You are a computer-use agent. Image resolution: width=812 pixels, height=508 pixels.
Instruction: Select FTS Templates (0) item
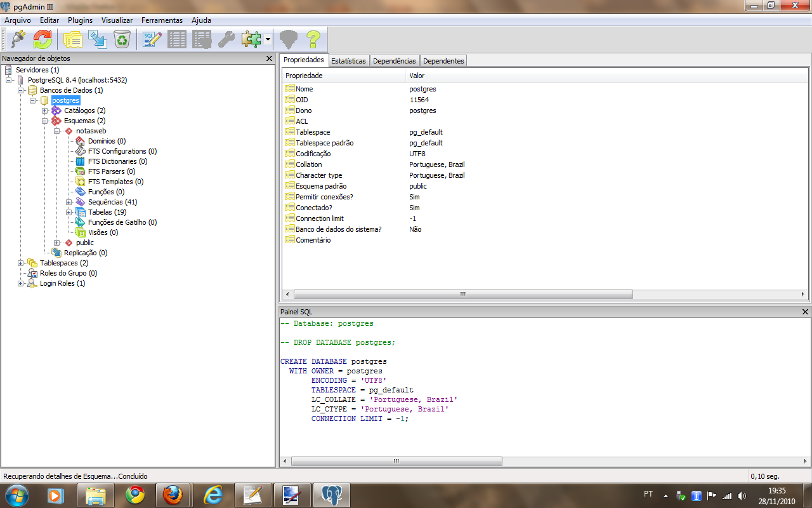(x=115, y=182)
